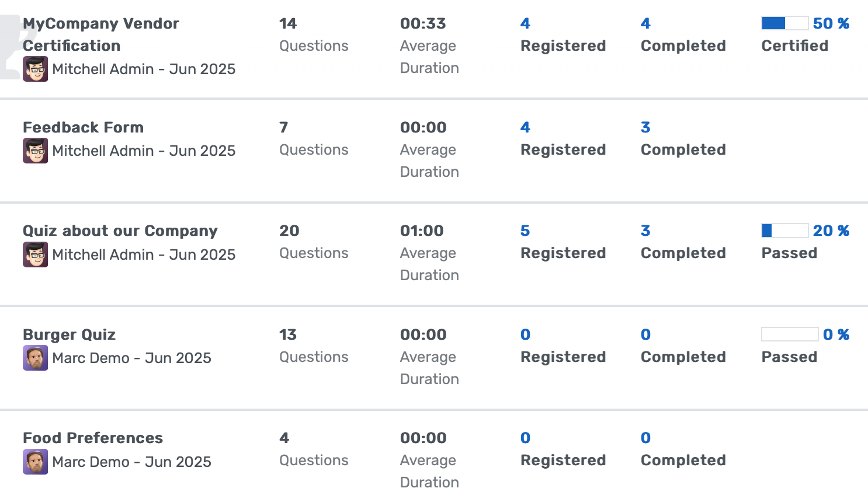Click Marc Demo's avatar on Burger Quiz
The height and width of the screenshot is (502, 868).
pos(35,358)
